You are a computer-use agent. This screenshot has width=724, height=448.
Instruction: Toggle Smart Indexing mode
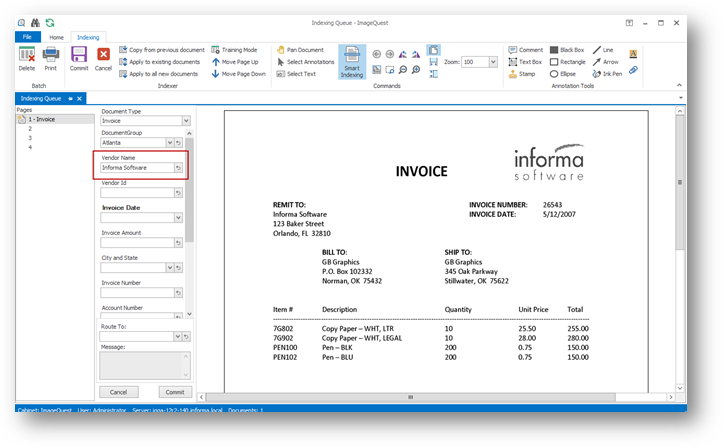point(352,62)
